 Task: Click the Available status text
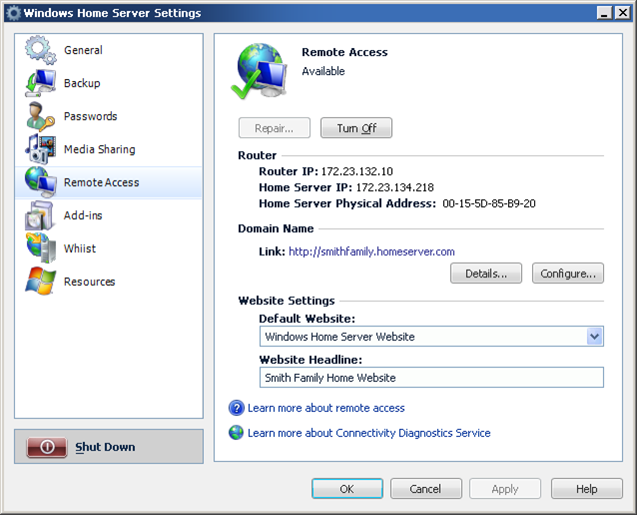click(x=323, y=71)
